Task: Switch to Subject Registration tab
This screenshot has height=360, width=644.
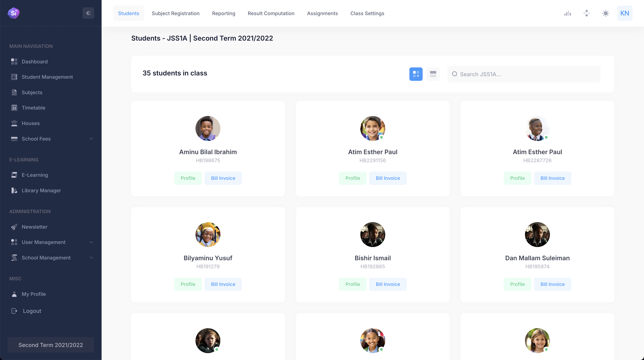Action: [176, 13]
